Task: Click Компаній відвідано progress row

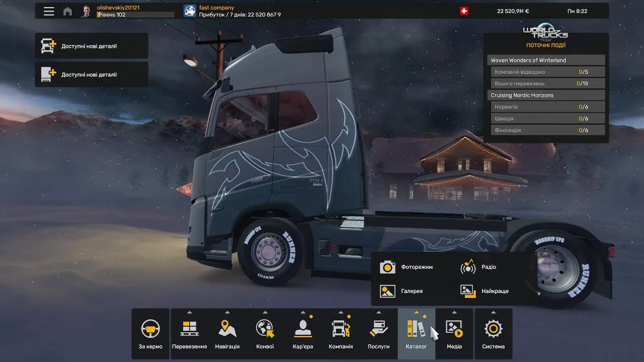Action: 547,72
